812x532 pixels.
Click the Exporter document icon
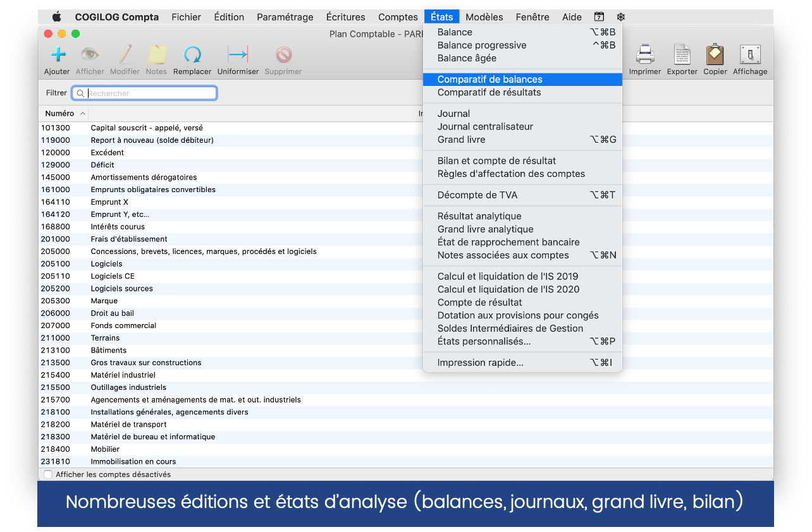coord(682,55)
